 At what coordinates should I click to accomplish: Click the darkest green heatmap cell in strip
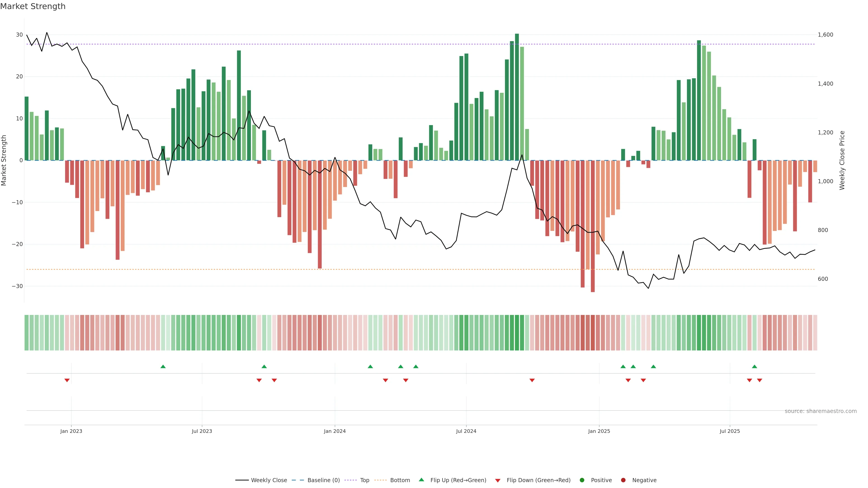517,333
